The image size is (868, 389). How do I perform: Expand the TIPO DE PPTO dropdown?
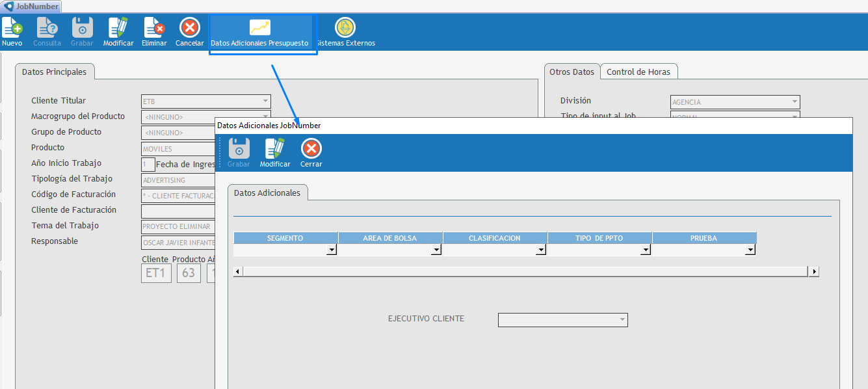[646, 250]
